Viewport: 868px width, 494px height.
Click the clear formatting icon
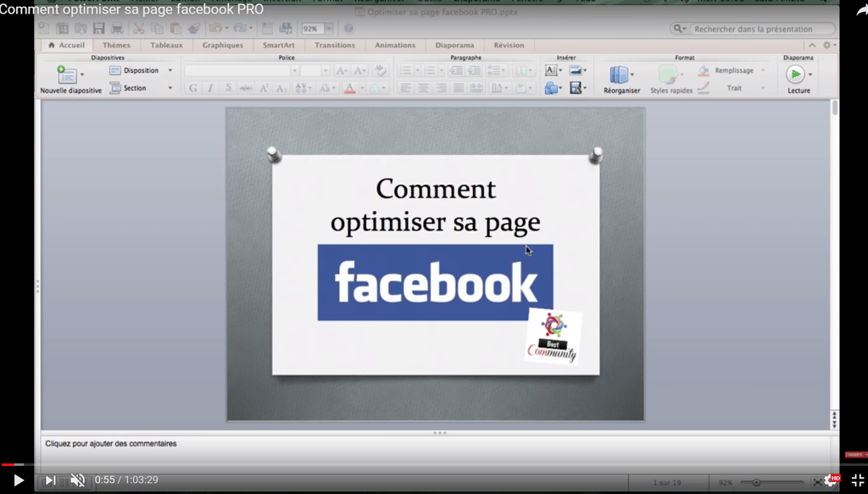tap(381, 70)
